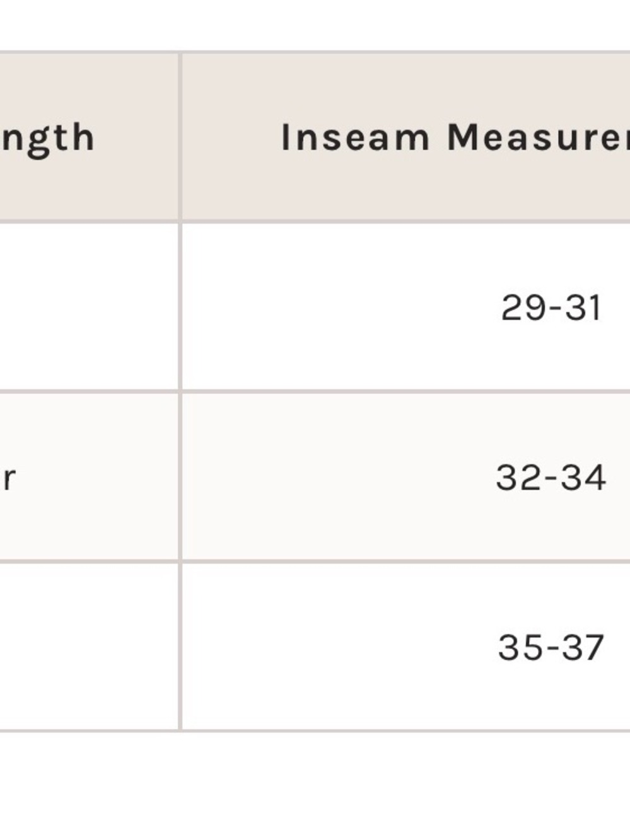Click the white space above the table
The height and width of the screenshot is (840, 630).
(x=315, y=25)
